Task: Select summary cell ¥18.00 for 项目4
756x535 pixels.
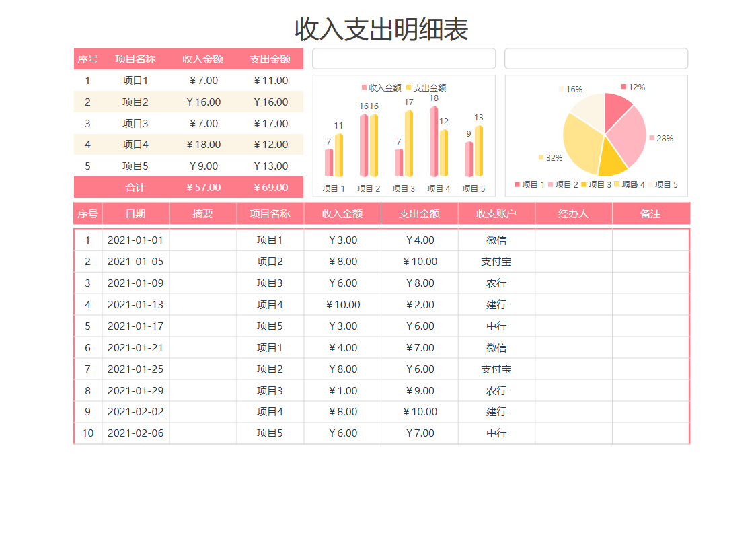Action: [203, 145]
